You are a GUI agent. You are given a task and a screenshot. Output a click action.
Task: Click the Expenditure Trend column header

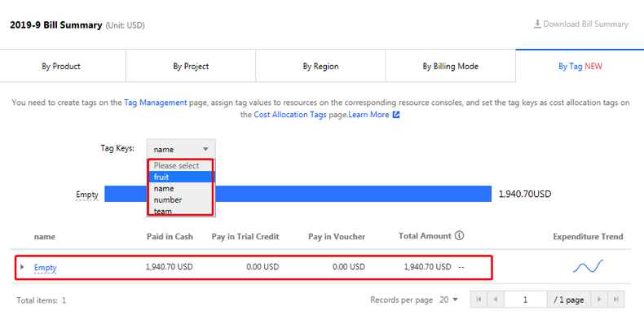[x=588, y=237]
